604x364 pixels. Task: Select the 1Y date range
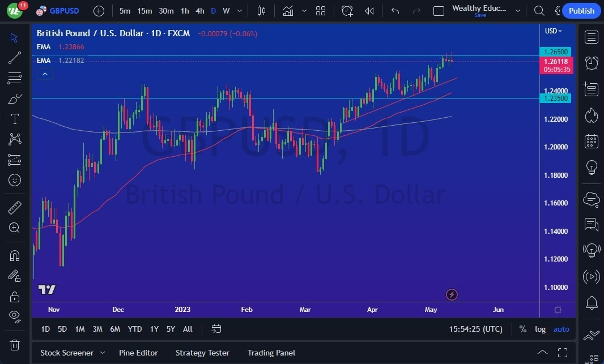tap(154, 329)
